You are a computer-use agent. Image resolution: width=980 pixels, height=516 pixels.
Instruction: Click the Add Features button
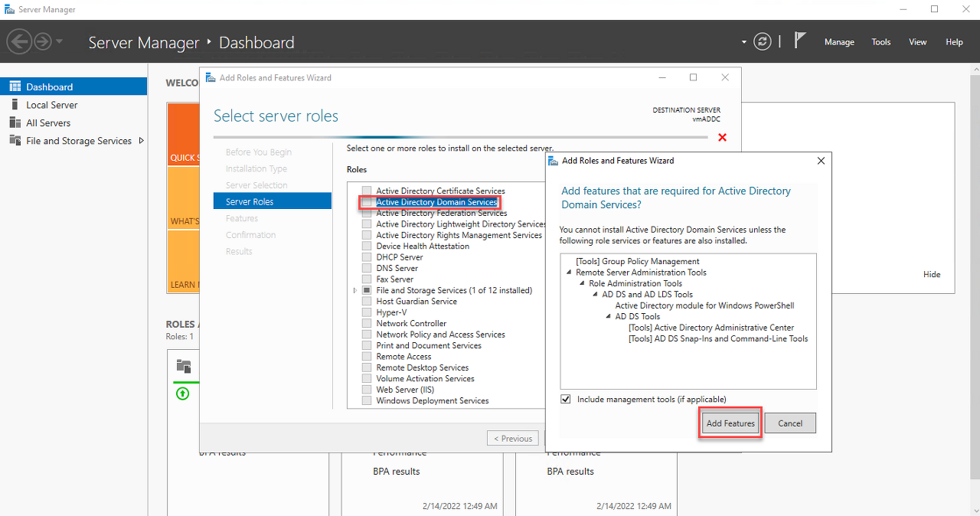click(x=730, y=423)
